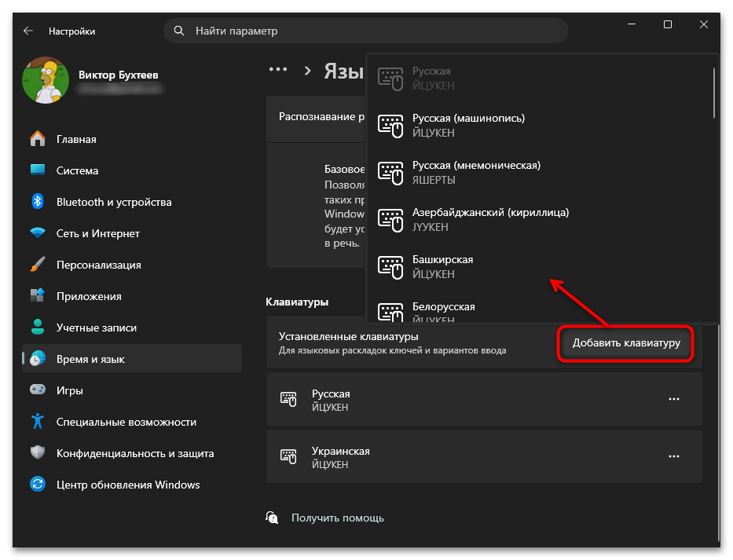This screenshot has width=733, height=560.
Task: Click the search magnifier icon
Action: tap(179, 31)
